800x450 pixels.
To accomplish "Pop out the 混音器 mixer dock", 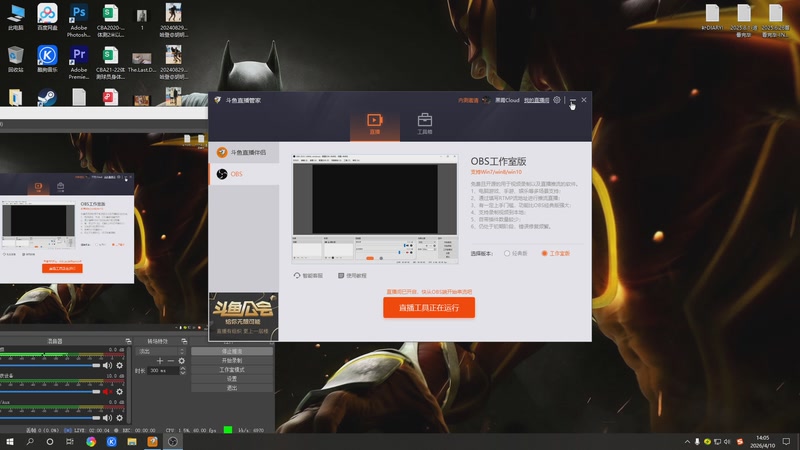I will tap(128, 341).
